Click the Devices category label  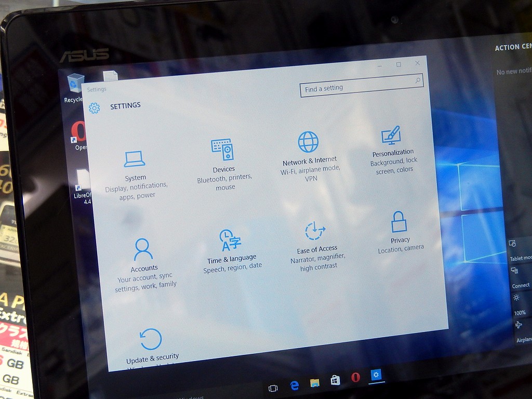223,169
